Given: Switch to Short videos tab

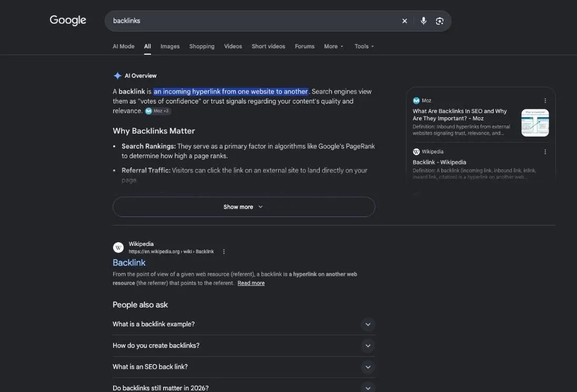Looking at the screenshot, I should click(268, 46).
